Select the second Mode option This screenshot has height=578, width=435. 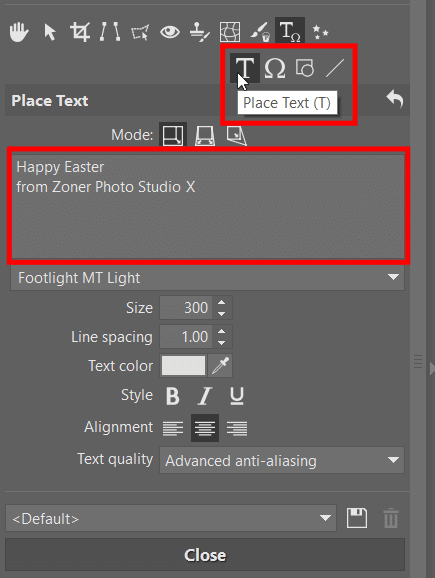205,135
